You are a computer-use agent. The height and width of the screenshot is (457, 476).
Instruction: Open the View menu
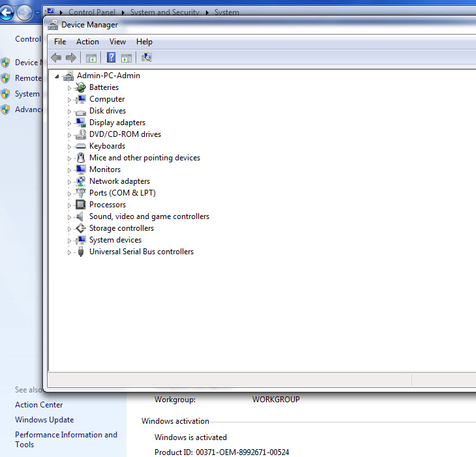(117, 42)
